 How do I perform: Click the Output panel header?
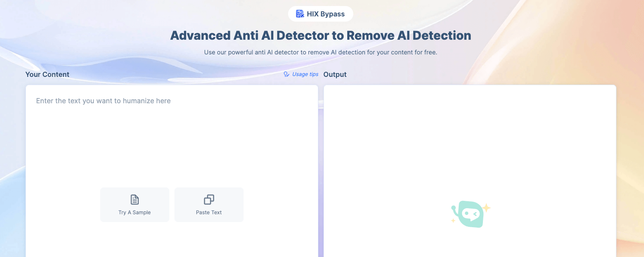[x=335, y=74]
